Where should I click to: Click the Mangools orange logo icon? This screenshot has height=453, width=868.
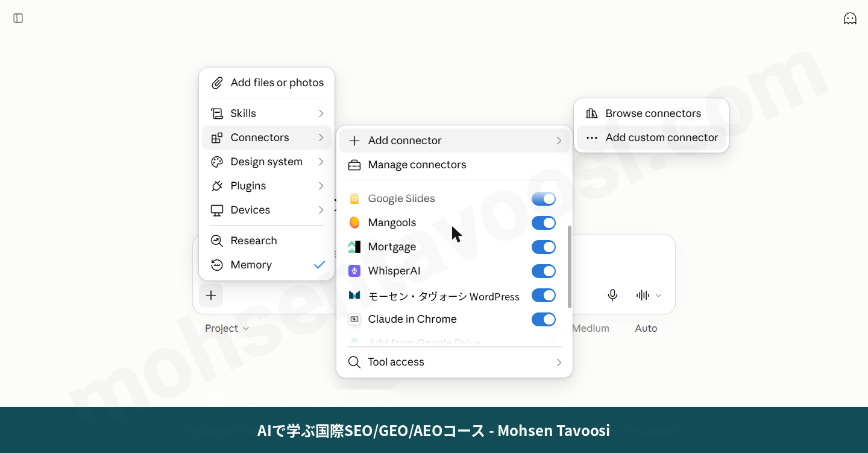point(354,223)
